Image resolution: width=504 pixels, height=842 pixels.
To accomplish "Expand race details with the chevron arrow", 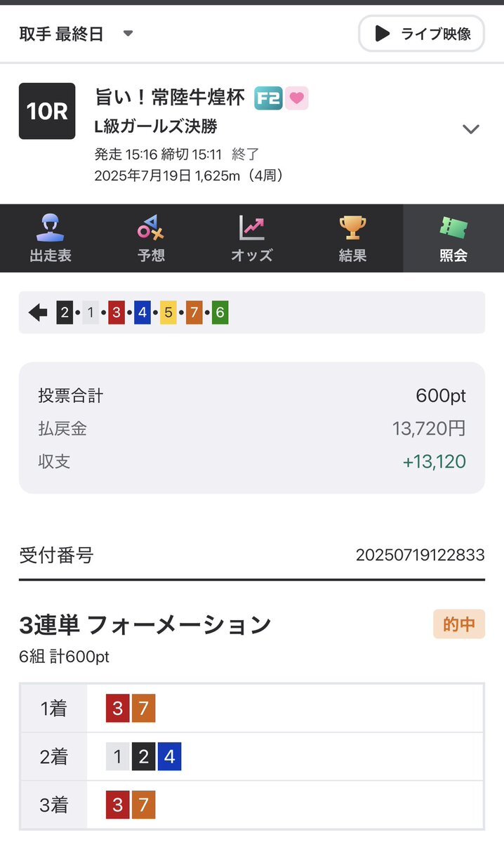I will 471,129.
